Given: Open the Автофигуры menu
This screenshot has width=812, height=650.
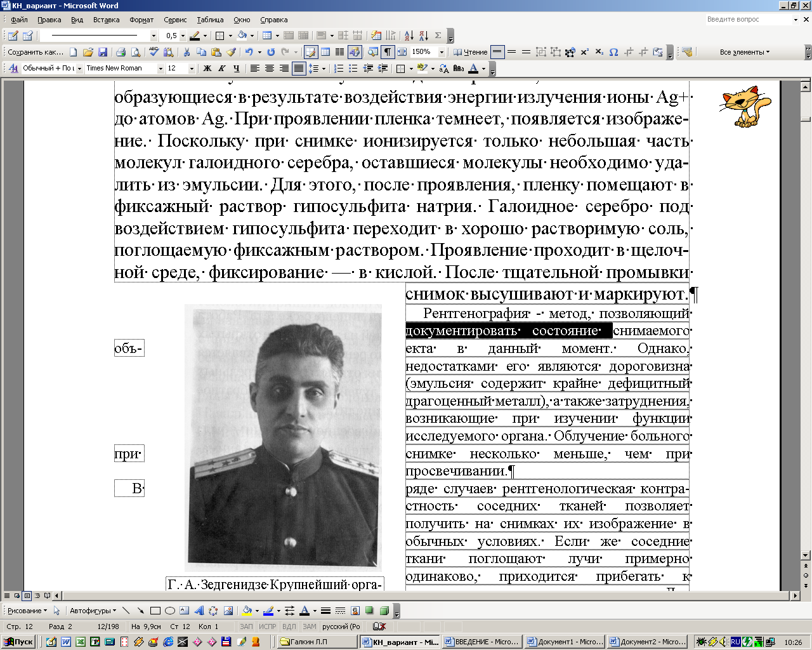Looking at the screenshot, I should point(93,611).
